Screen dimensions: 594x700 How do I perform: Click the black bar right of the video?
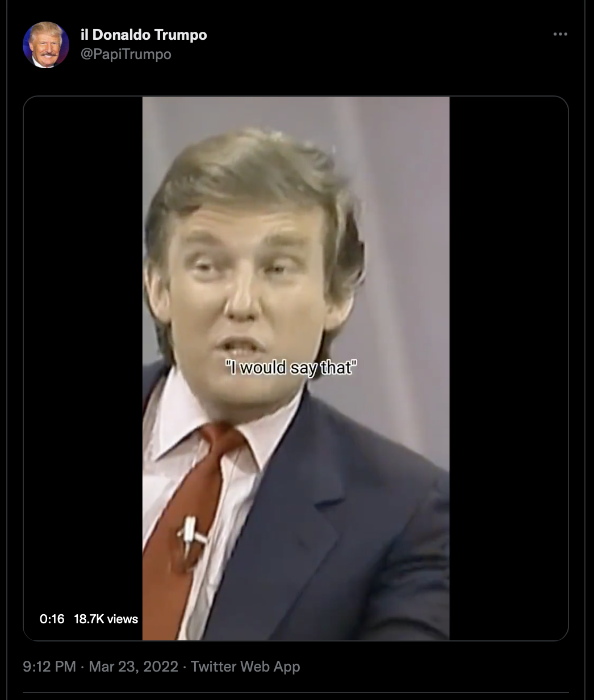pos(508,368)
